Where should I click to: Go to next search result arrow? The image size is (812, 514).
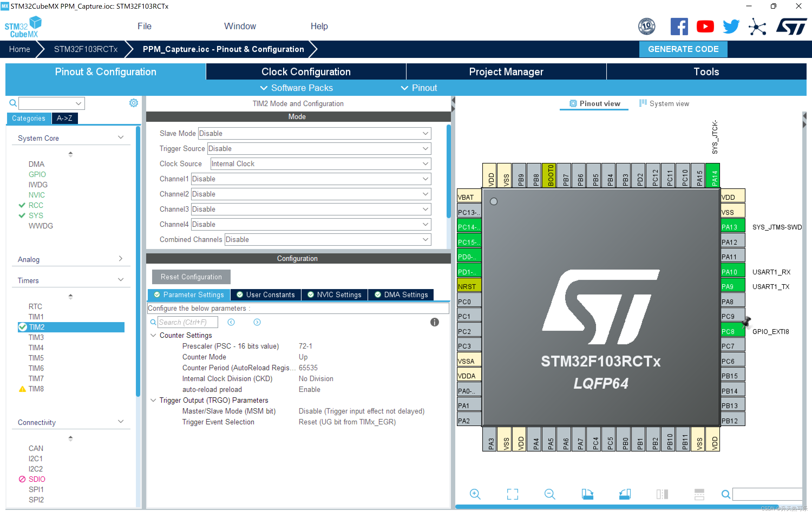point(257,322)
